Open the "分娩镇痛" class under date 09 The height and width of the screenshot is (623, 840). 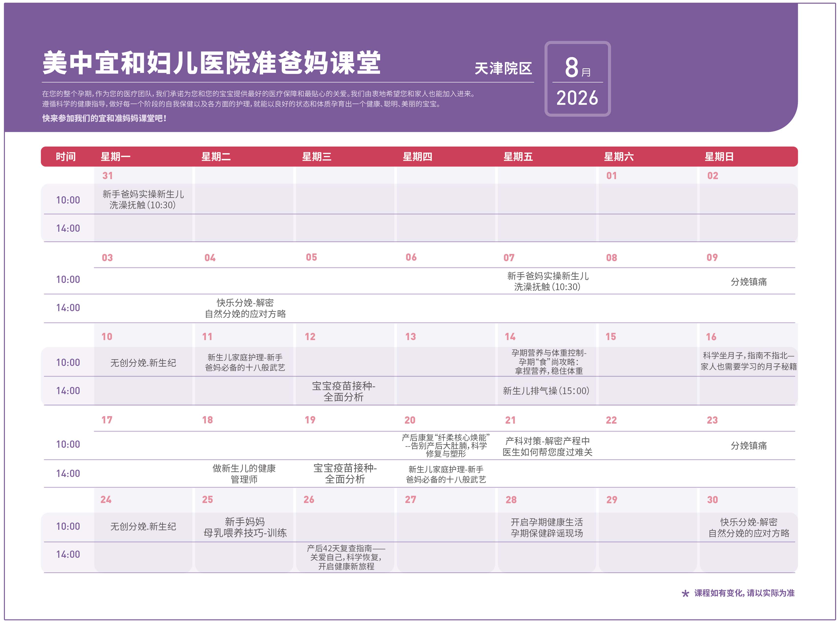click(x=748, y=282)
